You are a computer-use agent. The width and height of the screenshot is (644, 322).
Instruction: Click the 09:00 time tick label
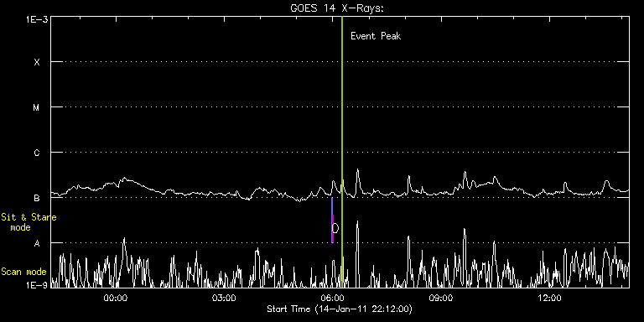point(442,298)
